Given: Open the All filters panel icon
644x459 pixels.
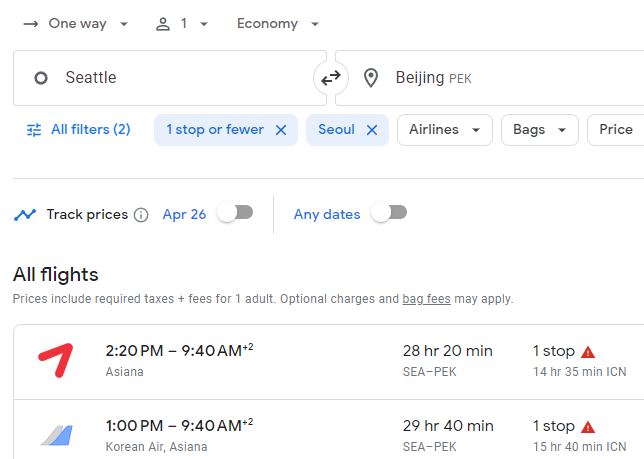Looking at the screenshot, I should 34,130.
